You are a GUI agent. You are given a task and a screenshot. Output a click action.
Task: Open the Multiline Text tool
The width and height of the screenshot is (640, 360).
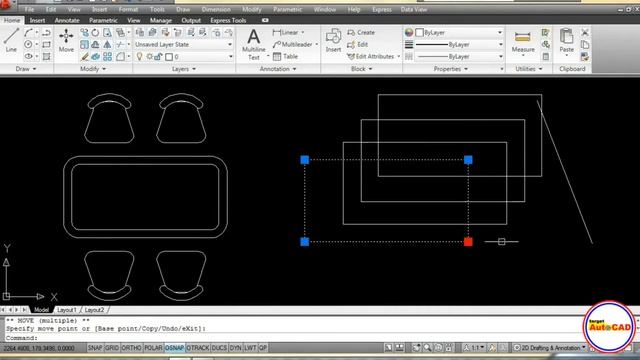(x=253, y=44)
